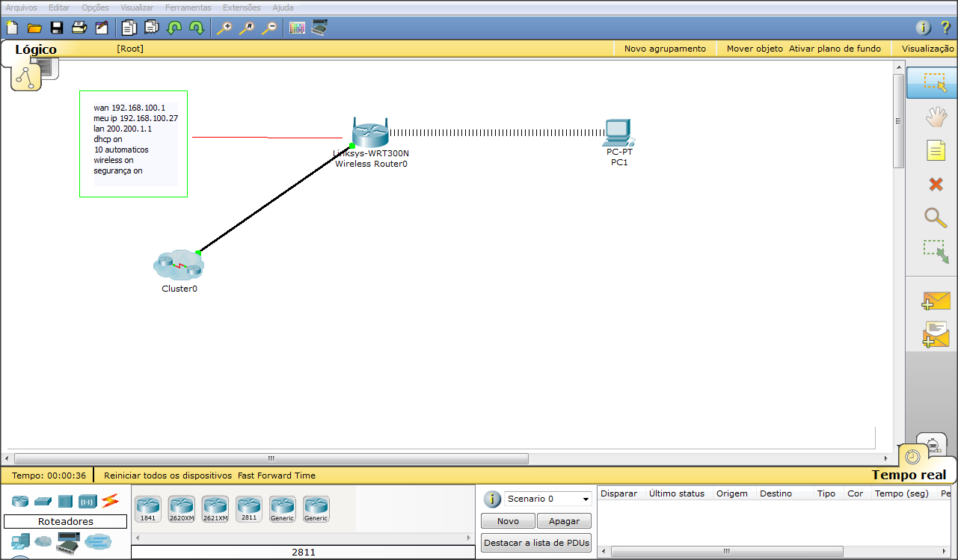The width and height of the screenshot is (958, 560).
Task: Click Ativar plano de fundo
Action: pyautogui.click(x=835, y=49)
